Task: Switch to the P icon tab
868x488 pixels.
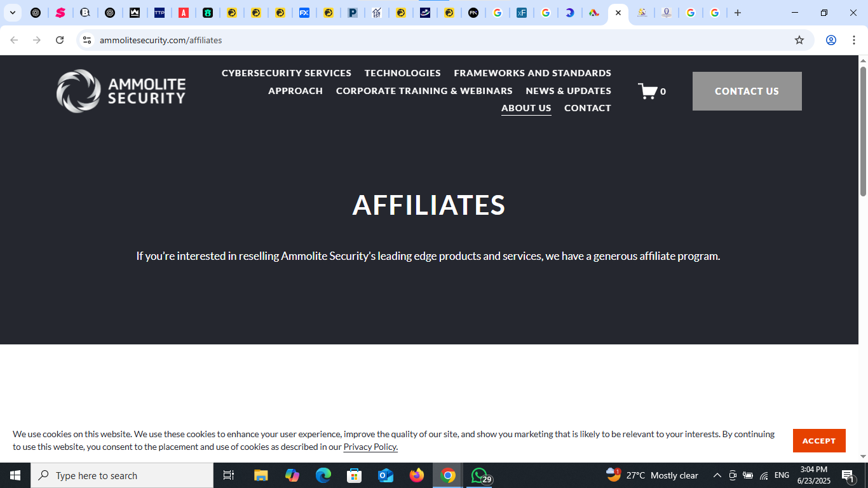Action: (353, 13)
